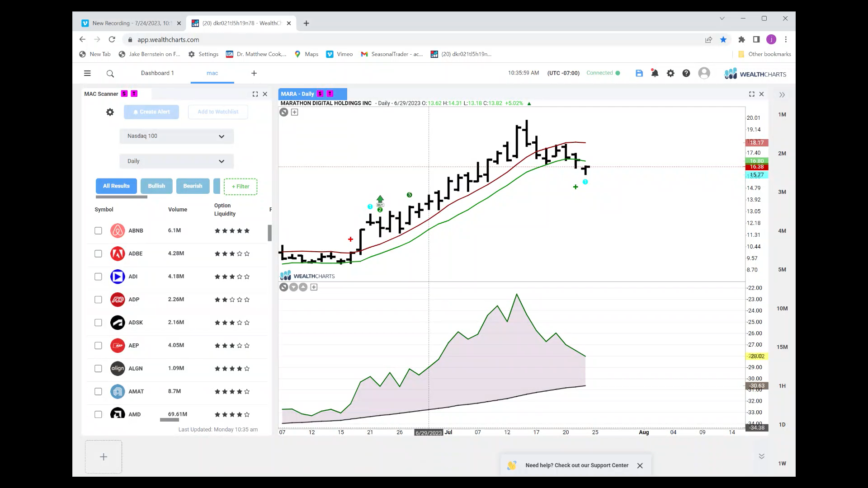Add an indicator to the lower pane with the plus box
868x488 pixels.
tap(314, 287)
